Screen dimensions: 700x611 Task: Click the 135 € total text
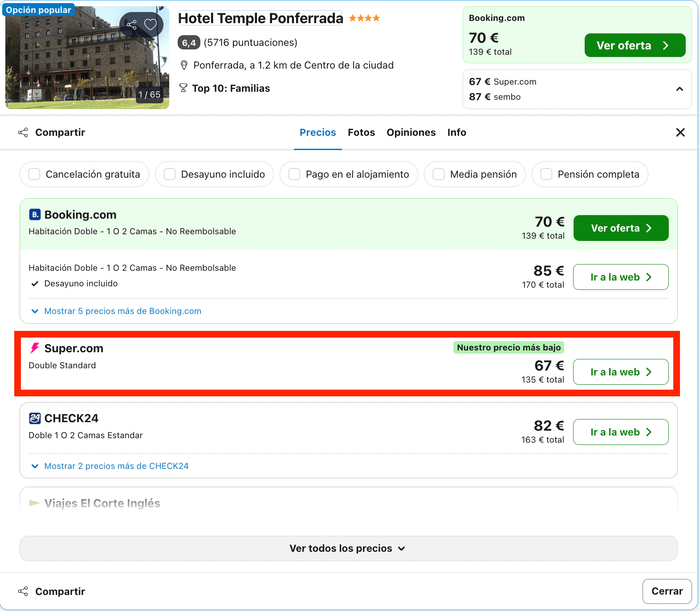542,379
